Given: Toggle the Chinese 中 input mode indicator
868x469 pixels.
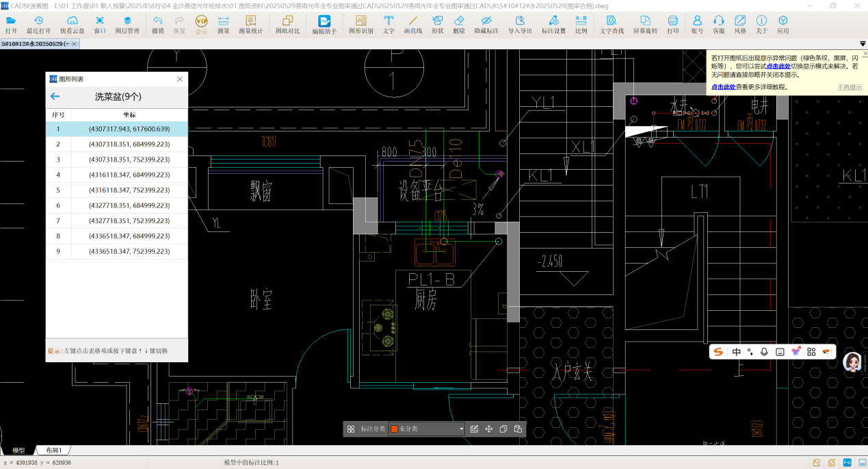Looking at the screenshot, I should point(737,352).
